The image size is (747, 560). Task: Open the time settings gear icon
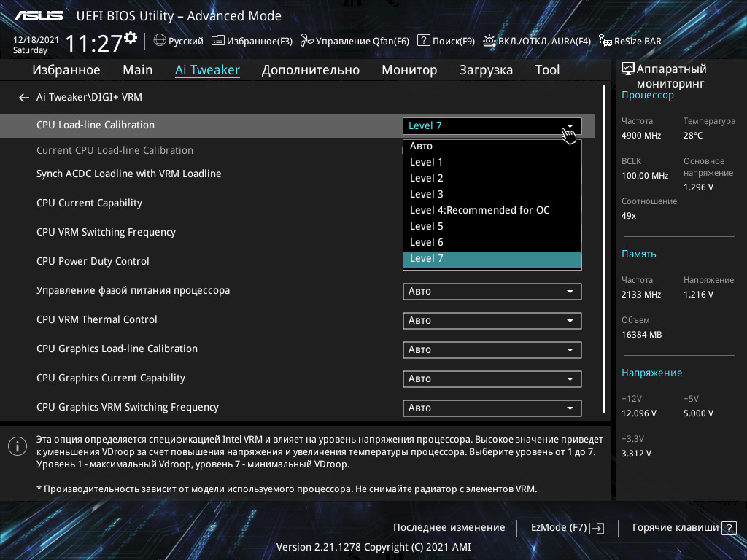tap(131, 38)
